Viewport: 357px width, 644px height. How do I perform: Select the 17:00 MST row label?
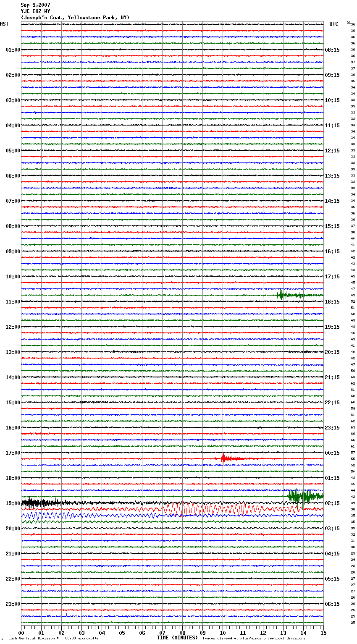click(x=13, y=453)
